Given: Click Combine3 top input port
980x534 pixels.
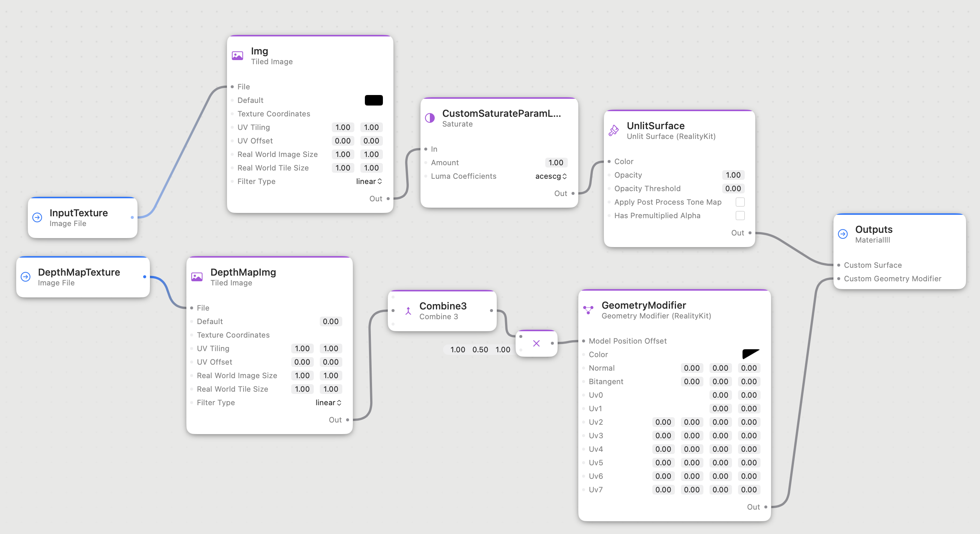Looking at the screenshot, I should point(393,297).
